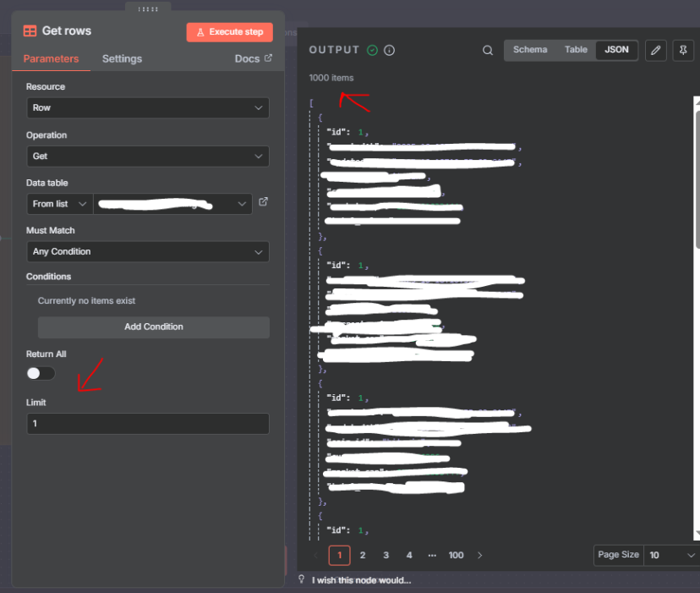Open the Data table selection dropdown
The width and height of the screenshot is (700, 593).
click(172, 204)
